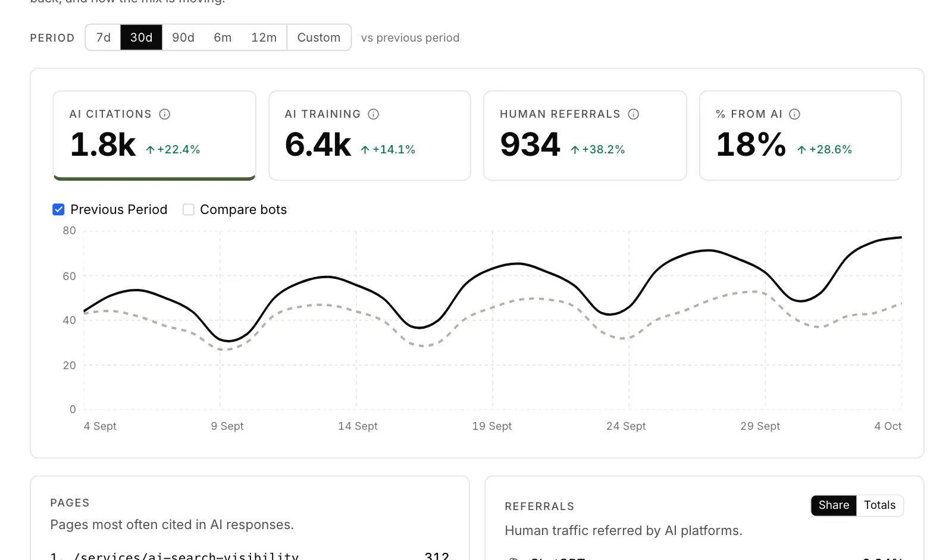Image resolution: width=952 pixels, height=560 pixels.
Task: Click the +14.1% training change value
Action: [388, 150]
